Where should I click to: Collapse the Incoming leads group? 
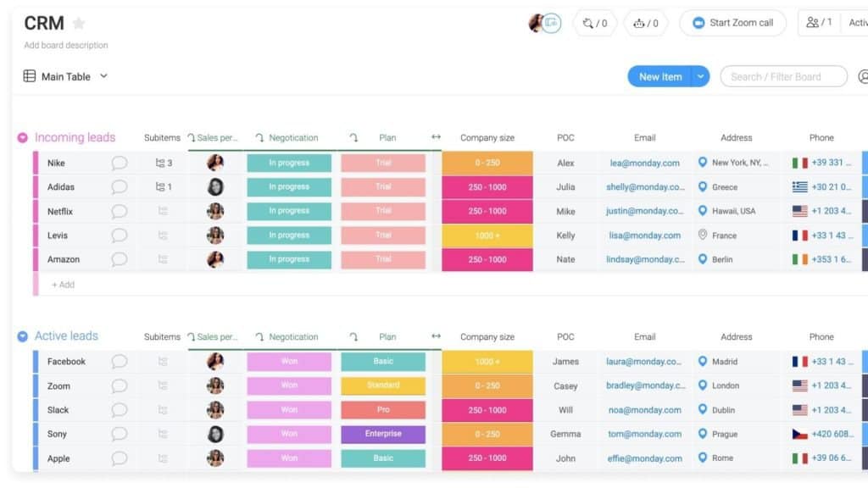pos(23,138)
